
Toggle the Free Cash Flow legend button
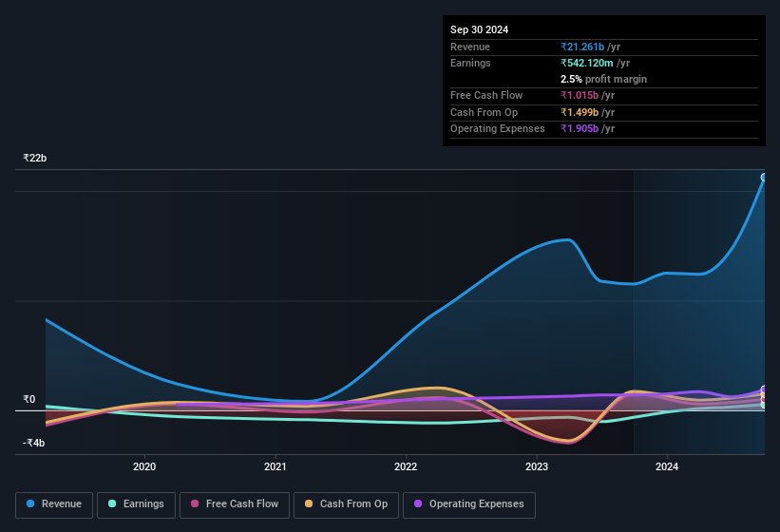pos(235,504)
